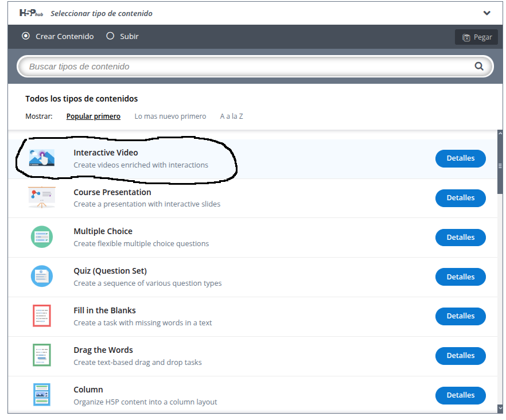The image size is (506, 420).
Task: Click the Course Presentation easel icon
Action: point(42,197)
